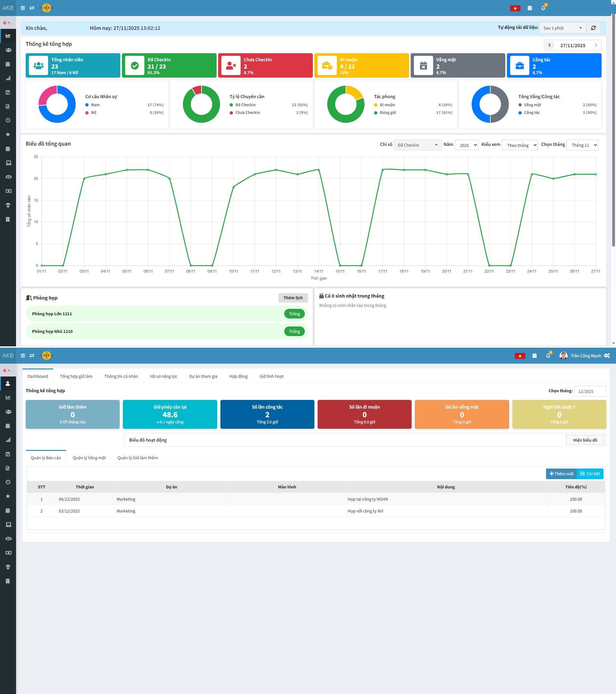Image resolution: width=616 pixels, height=694 pixels.
Task: Open the notification bell showing badge 4
Action: [548, 355]
